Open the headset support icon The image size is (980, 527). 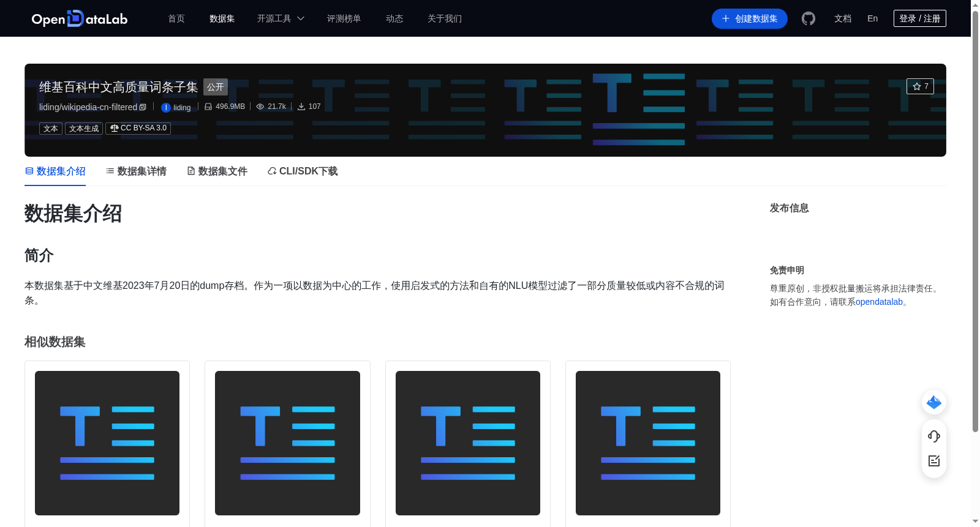click(934, 436)
